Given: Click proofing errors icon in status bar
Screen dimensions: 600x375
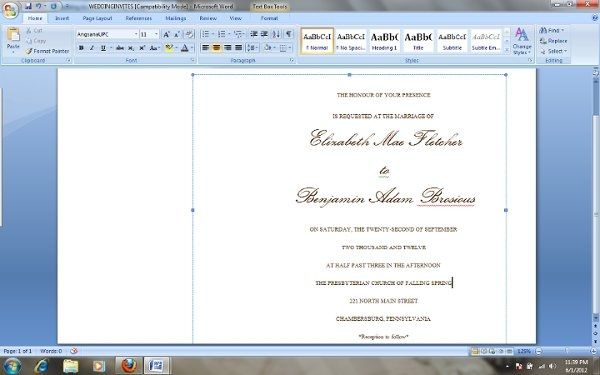Looking at the screenshot, I should (x=74, y=351).
